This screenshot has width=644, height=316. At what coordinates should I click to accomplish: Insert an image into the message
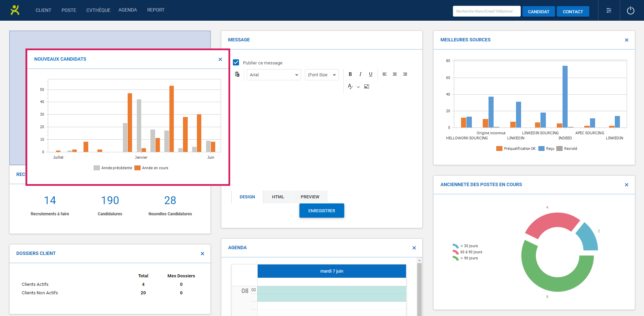coord(367,86)
